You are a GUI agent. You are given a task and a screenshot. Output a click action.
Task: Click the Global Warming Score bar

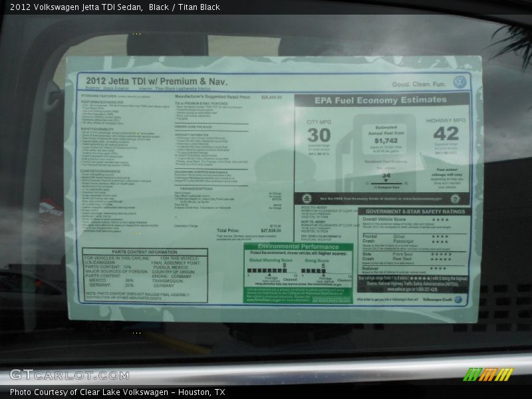click(x=267, y=271)
